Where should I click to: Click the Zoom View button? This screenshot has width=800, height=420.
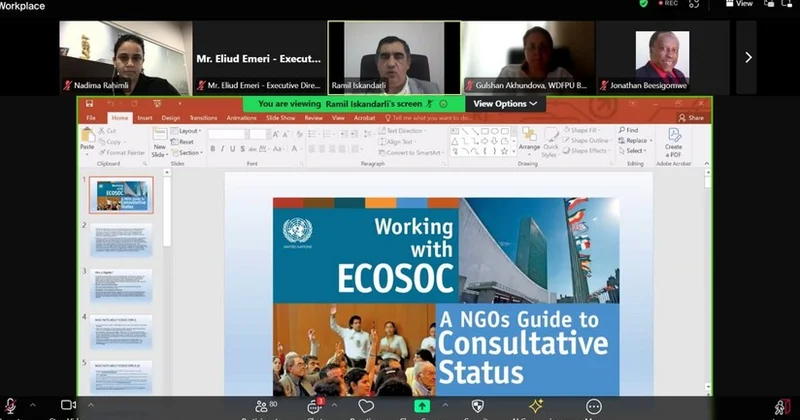click(x=739, y=4)
